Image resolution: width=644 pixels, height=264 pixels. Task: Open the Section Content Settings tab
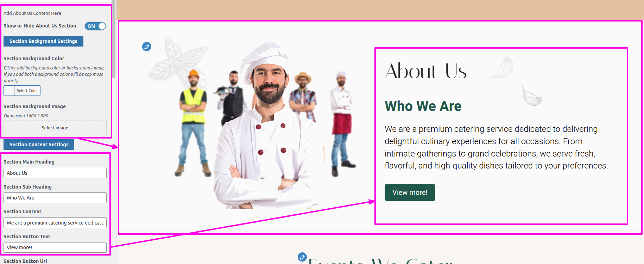39,145
